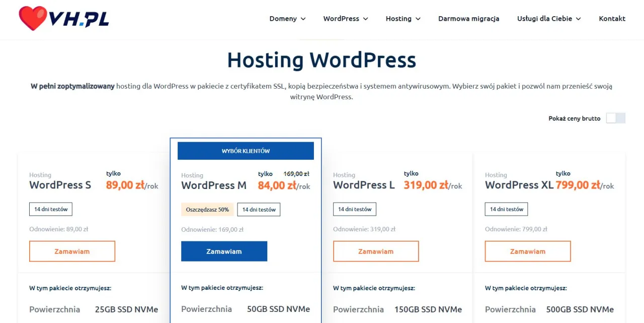Click "14 dni testów" badge on WordPress M
The height and width of the screenshot is (323, 644).
click(x=259, y=209)
